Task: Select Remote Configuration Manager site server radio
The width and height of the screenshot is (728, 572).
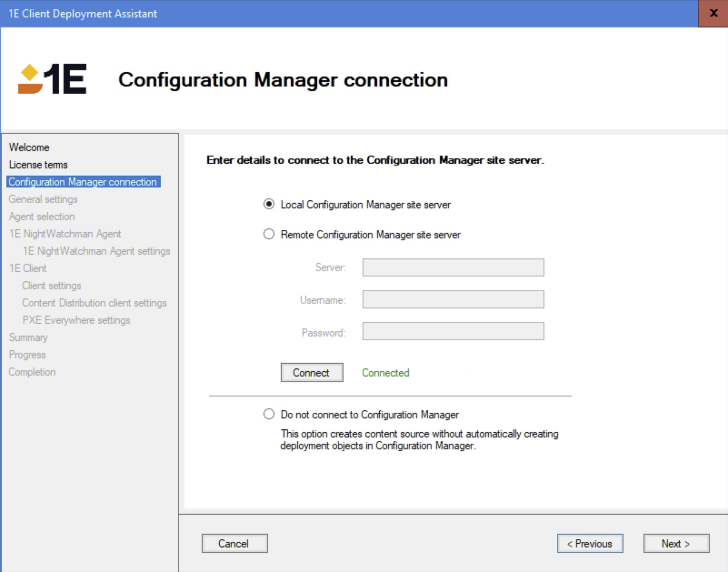Action: [269, 234]
